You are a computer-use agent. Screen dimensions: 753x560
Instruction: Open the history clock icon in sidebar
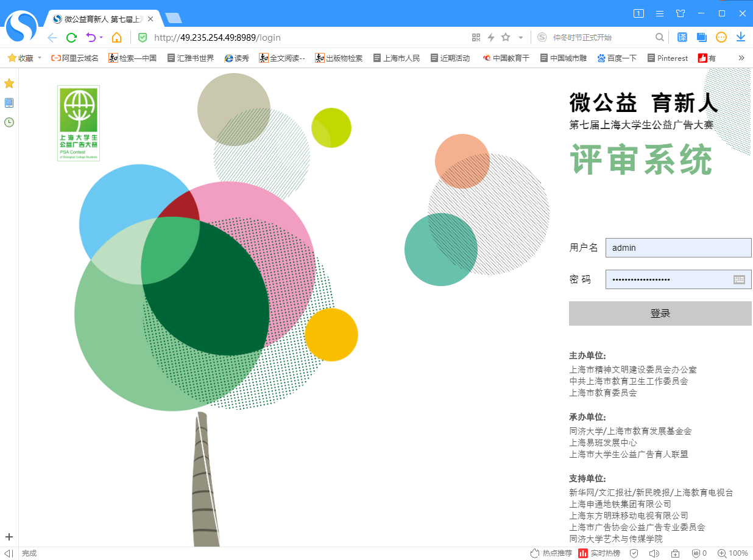click(x=9, y=122)
